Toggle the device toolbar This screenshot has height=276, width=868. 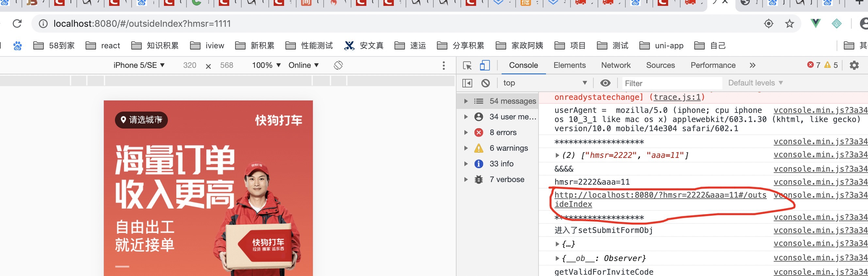coord(485,65)
